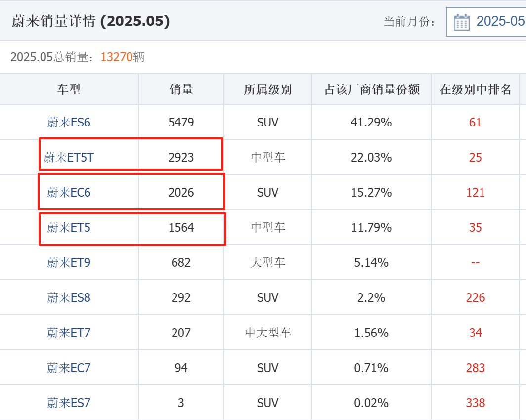
Task: Click the 占该厂商销量份额 column header
Action: pyautogui.click(x=372, y=89)
